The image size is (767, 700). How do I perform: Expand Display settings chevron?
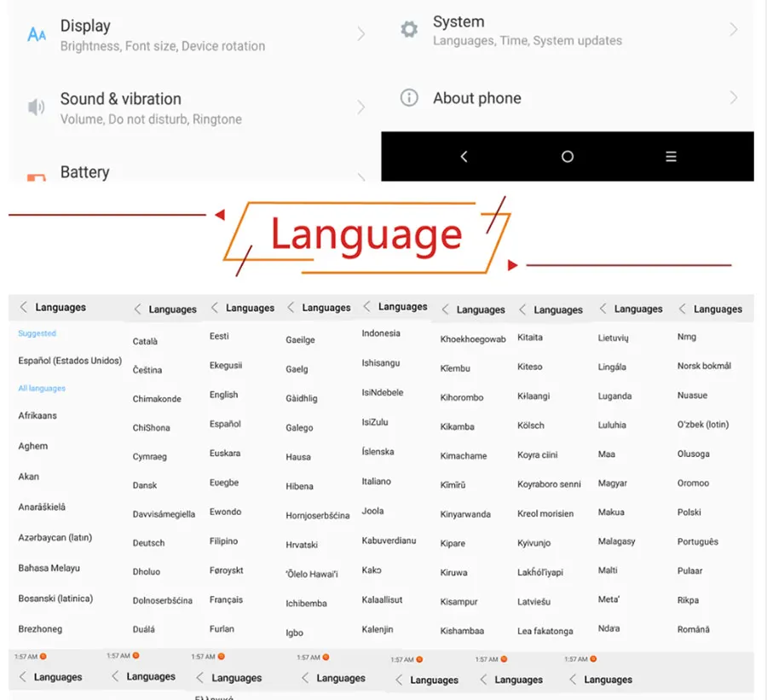pyautogui.click(x=361, y=34)
